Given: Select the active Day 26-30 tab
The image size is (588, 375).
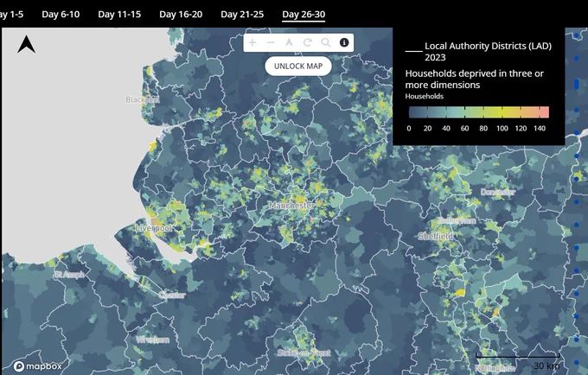Looking at the screenshot, I should pos(304,14).
